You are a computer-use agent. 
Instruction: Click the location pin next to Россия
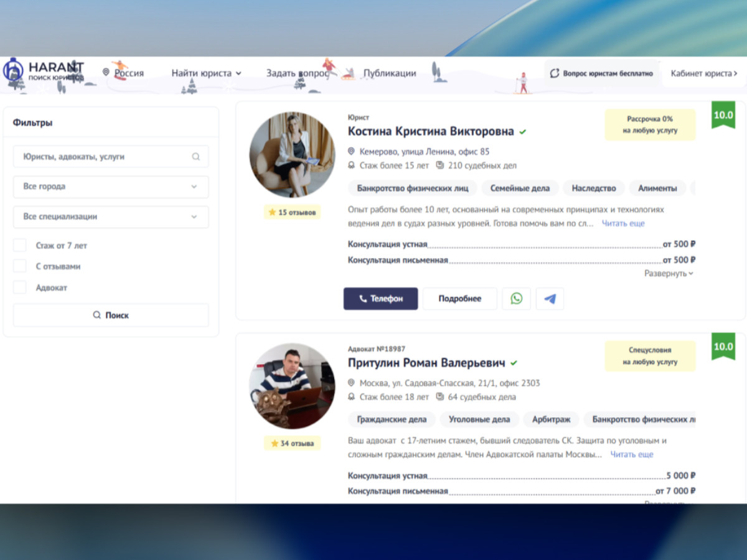(106, 73)
